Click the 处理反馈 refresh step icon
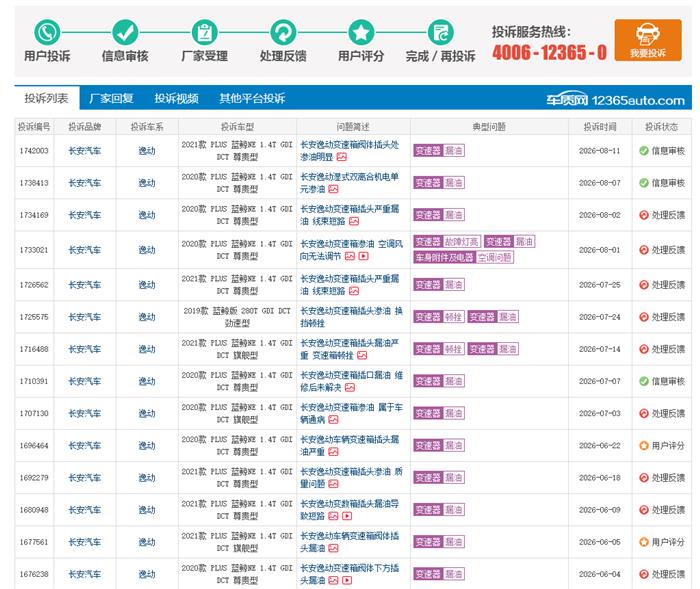700x589 pixels. point(283,32)
